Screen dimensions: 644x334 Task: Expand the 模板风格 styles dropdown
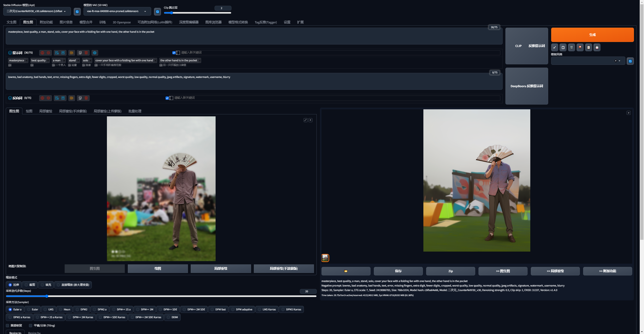tap(620, 61)
